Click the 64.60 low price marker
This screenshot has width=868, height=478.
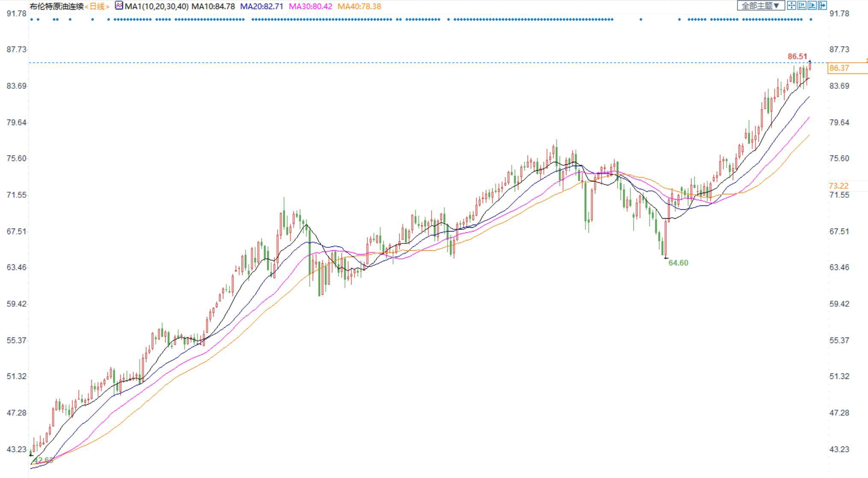pyautogui.click(x=678, y=263)
